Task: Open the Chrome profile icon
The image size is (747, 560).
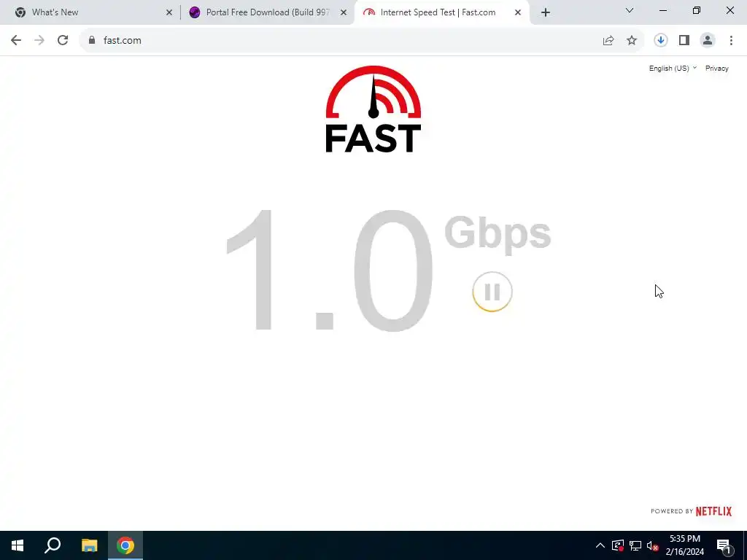Action: click(x=708, y=41)
